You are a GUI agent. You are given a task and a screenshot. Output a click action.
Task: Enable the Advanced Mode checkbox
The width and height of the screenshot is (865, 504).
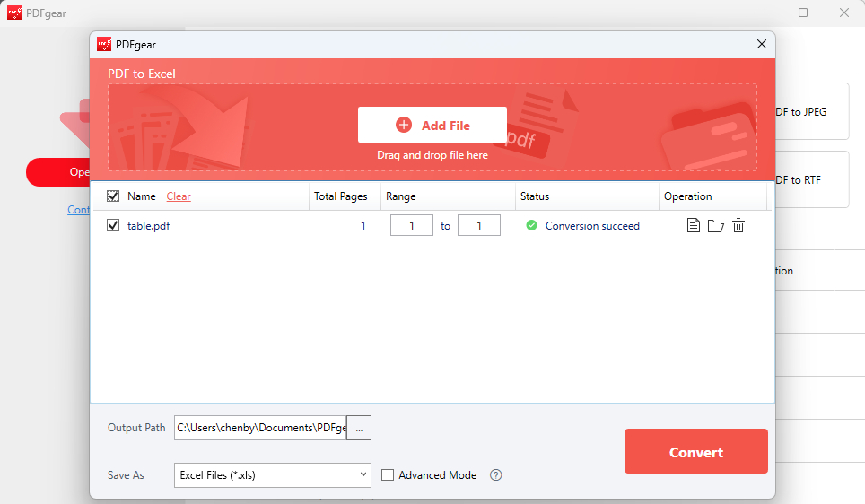388,474
